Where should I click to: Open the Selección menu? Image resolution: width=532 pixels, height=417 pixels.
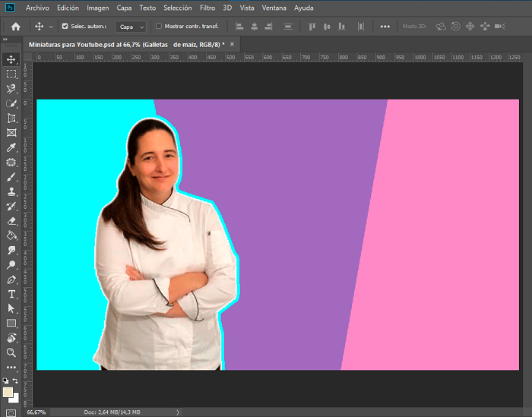point(177,8)
